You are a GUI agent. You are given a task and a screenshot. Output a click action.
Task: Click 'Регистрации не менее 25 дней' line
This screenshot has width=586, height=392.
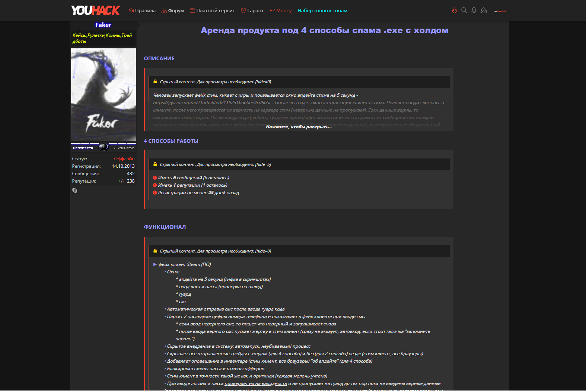(x=196, y=193)
